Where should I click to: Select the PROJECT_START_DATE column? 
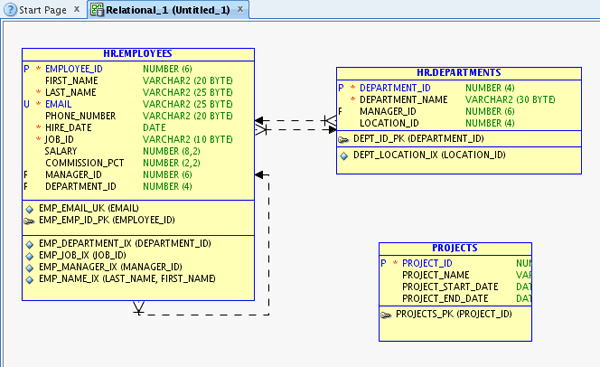(x=450, y=287)
